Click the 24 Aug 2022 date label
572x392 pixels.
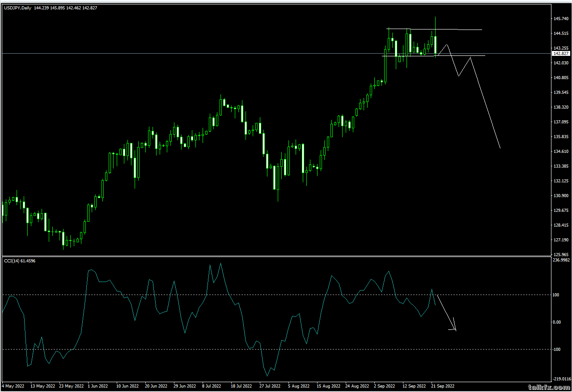[357, 386]
